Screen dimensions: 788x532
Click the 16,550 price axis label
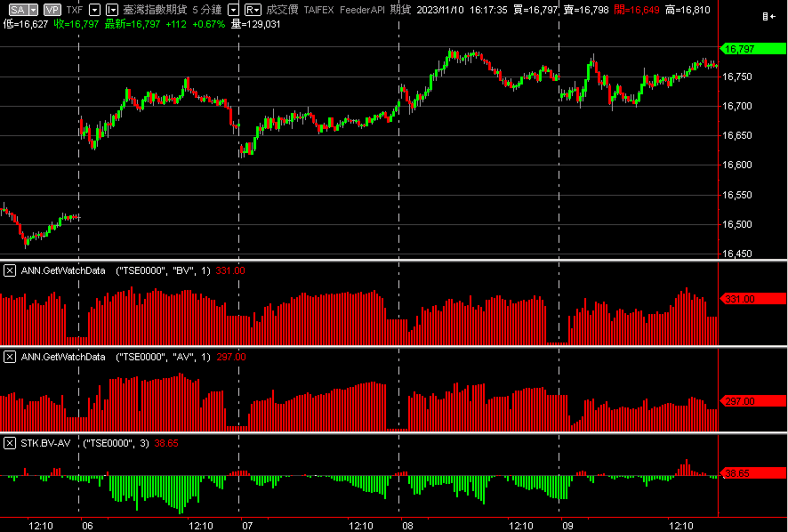pyautogui.click(x=736, y=195)
